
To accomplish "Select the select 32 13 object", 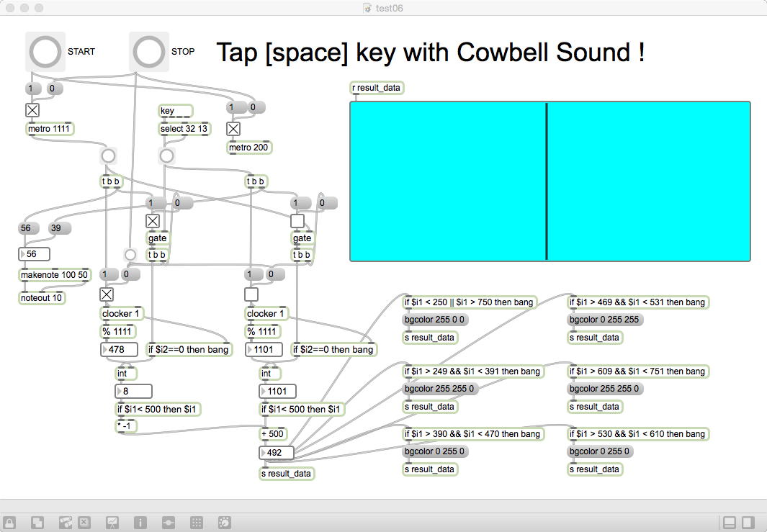I will tap(184, 129).
